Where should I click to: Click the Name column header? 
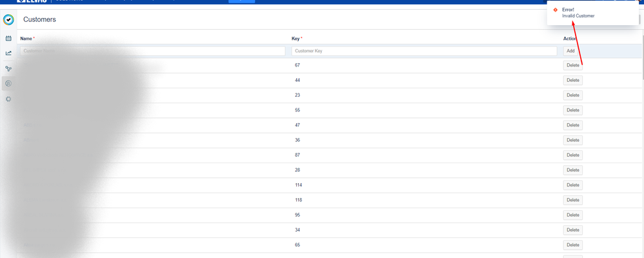tap(26, 39)
